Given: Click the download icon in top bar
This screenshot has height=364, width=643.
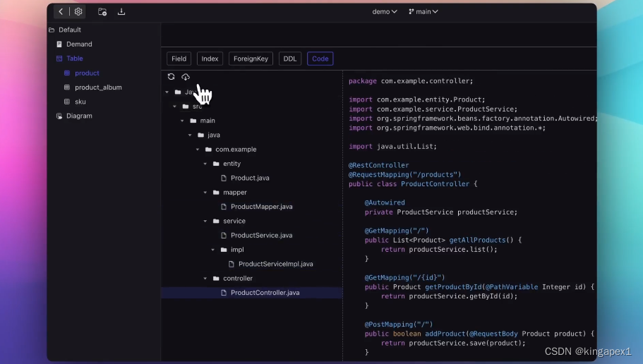Looking at the screenshot, I should coord(121,11).
